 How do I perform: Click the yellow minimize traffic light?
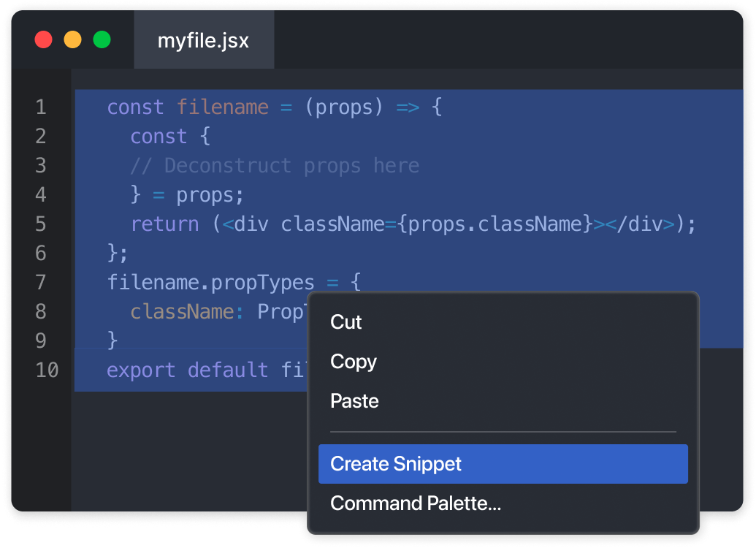coord(72,39)
